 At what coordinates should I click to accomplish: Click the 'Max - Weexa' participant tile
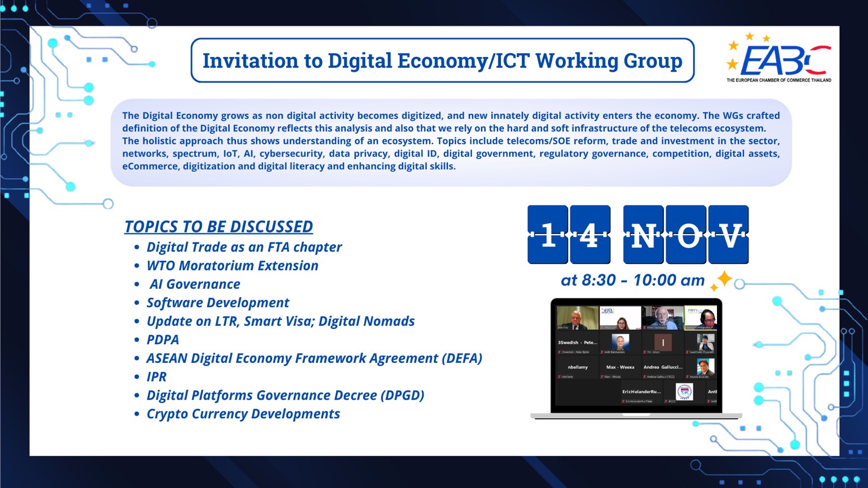point(620,367)
